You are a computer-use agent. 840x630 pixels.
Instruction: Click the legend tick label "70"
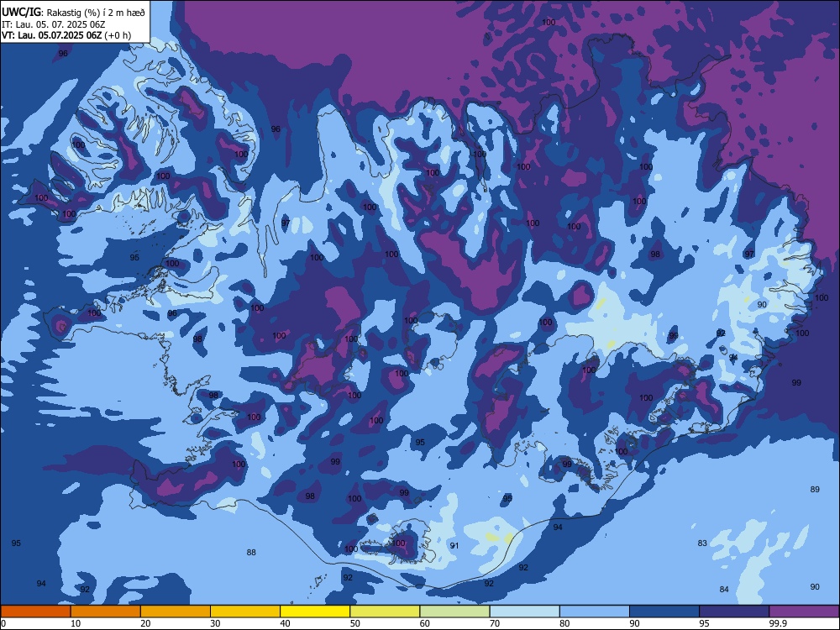click(x=495, y=623)
